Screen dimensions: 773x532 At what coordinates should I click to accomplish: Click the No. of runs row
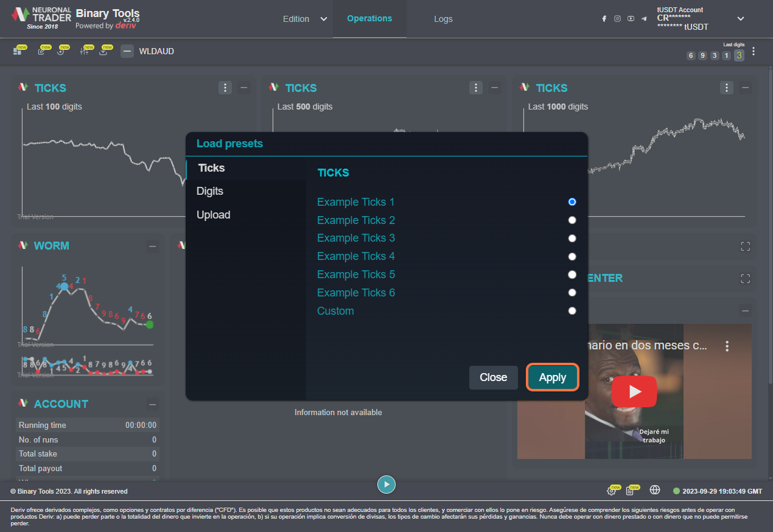88,439
